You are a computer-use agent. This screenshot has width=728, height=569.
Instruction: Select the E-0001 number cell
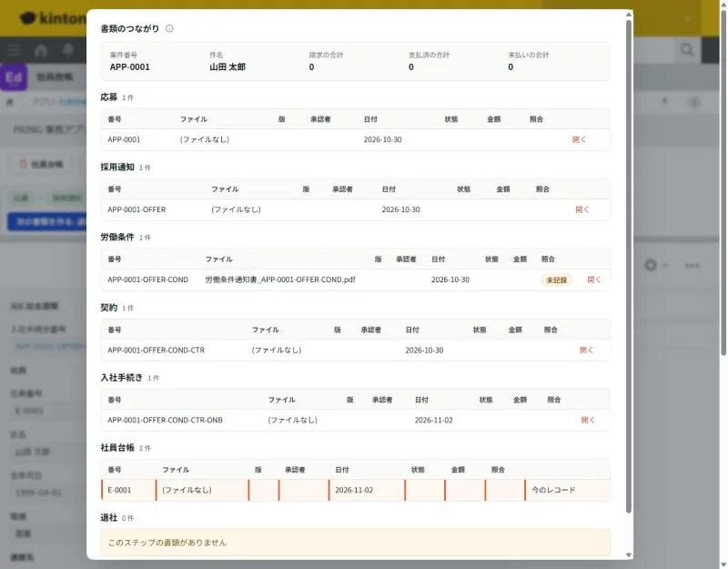point(129,490)
